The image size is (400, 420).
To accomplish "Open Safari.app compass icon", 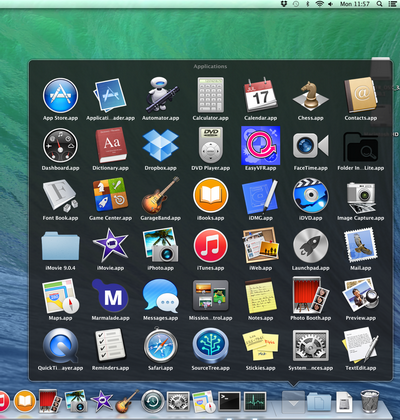I will click(x=161, y=346).
